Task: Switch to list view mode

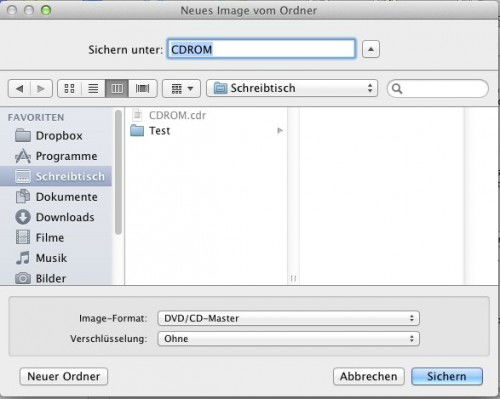Action: coord(93,88)
